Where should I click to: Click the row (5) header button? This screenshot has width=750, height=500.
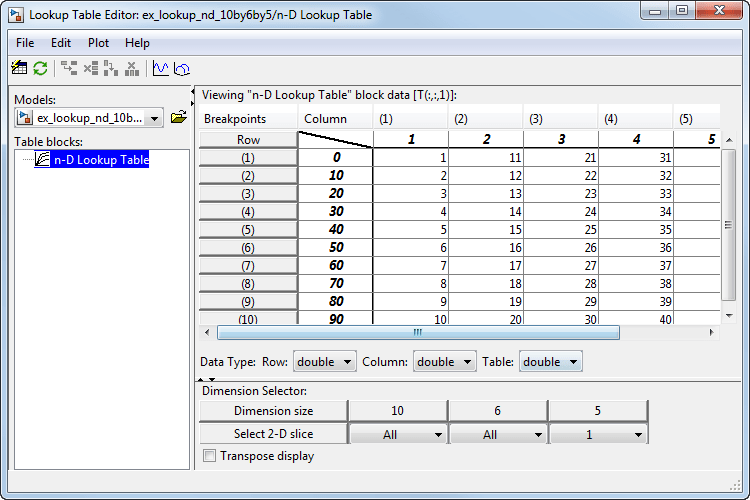[248, 230]
